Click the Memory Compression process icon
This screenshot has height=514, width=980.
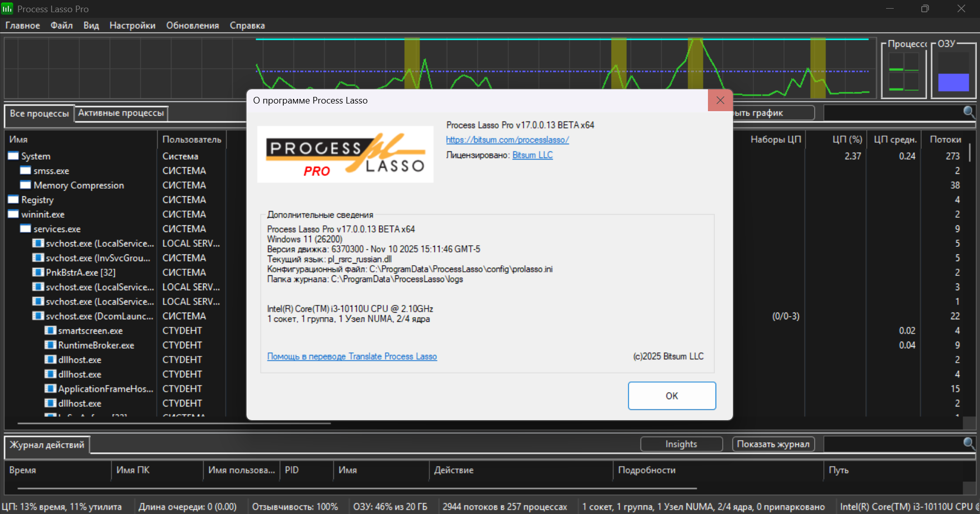[26, 185]
